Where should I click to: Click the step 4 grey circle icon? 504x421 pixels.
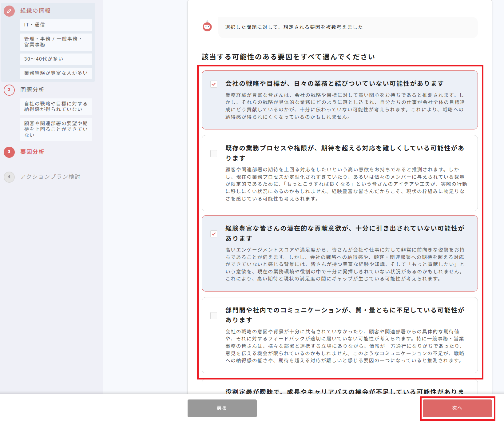point(9,177)
